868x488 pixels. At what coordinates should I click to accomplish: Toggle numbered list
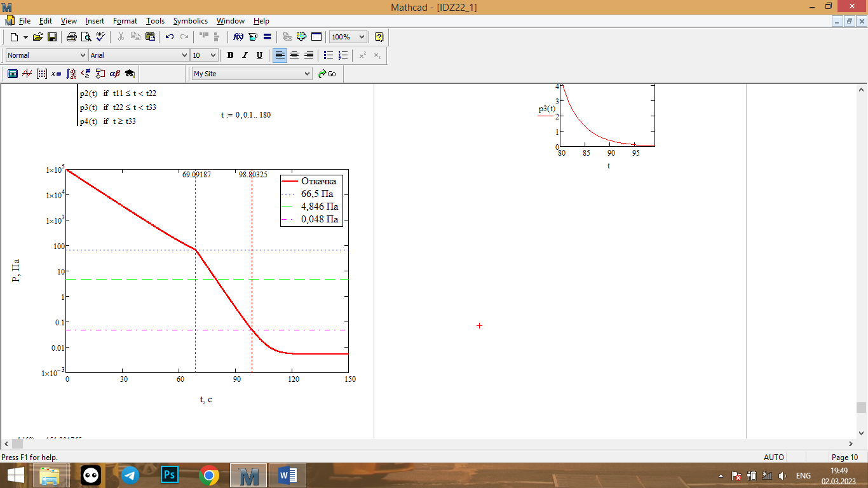343,55
